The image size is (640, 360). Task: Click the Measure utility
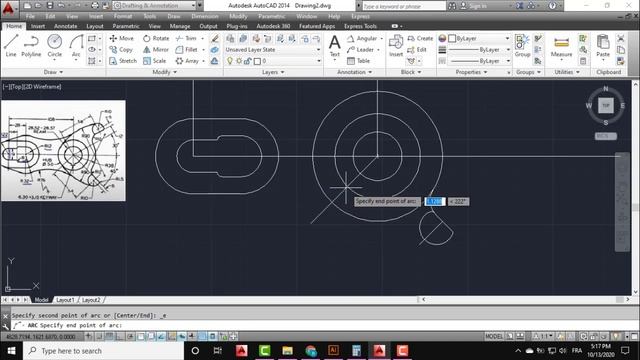coord(561,47)
